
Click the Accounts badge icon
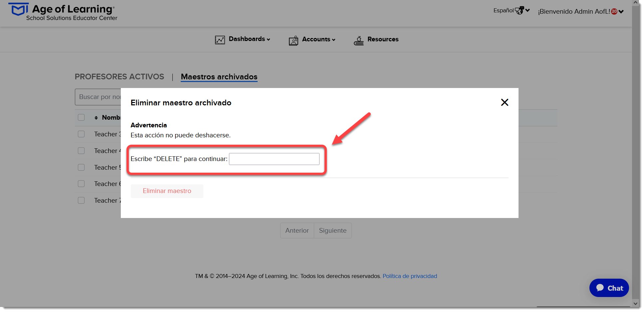(294, 41)
